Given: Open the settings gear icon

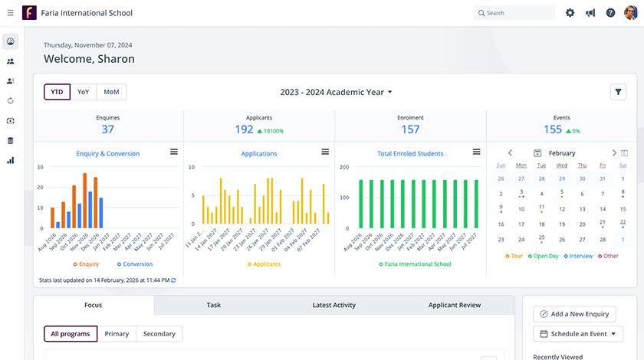Looking at the screenshot, I should click(570, 13).
